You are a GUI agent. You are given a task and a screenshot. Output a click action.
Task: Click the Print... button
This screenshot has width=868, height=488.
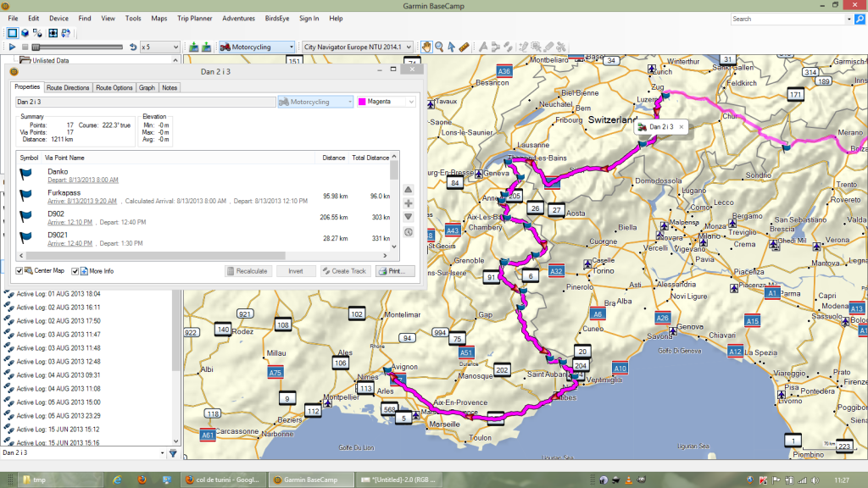point(395,271)
